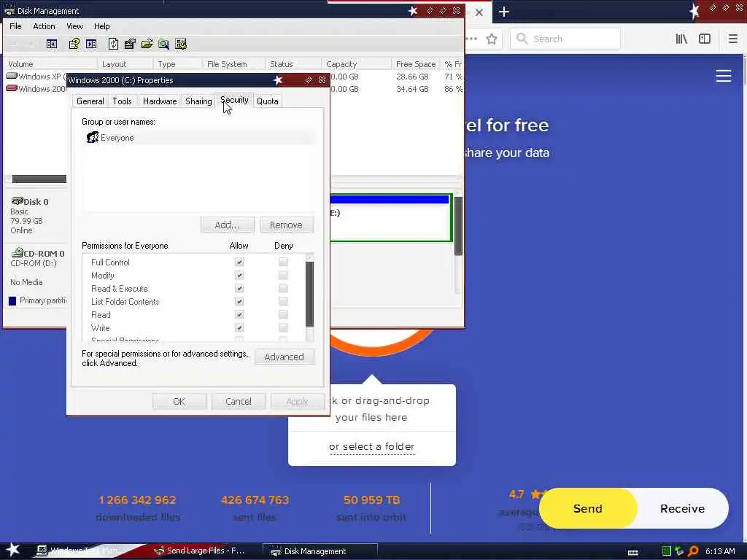747x560 pixels.
Task: Select the Everyone group user icon
Action: point(93,138)
